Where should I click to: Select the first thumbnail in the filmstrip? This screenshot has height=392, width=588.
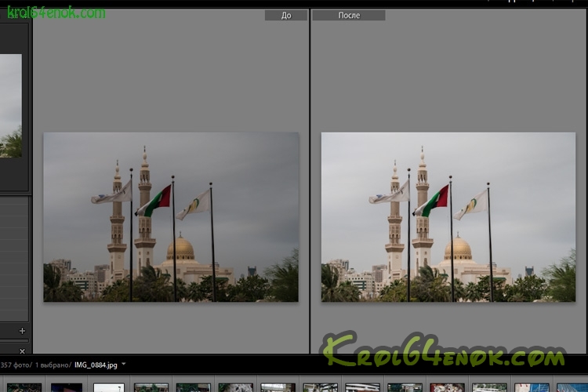24,387
